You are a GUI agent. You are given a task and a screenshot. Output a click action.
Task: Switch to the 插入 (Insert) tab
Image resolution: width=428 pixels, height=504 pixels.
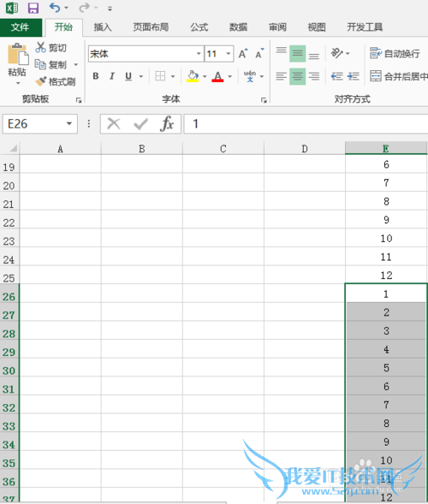coord(103,27)
